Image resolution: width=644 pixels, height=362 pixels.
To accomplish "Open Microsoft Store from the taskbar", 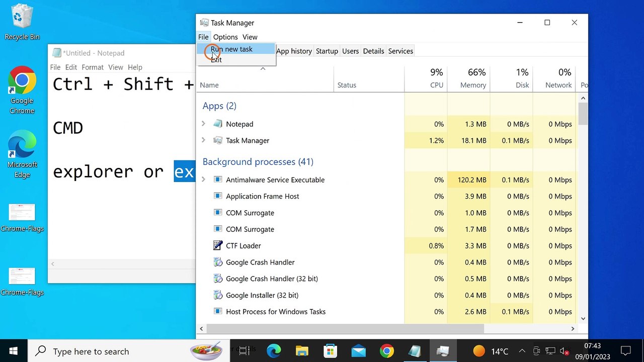I will pos(330,351).
